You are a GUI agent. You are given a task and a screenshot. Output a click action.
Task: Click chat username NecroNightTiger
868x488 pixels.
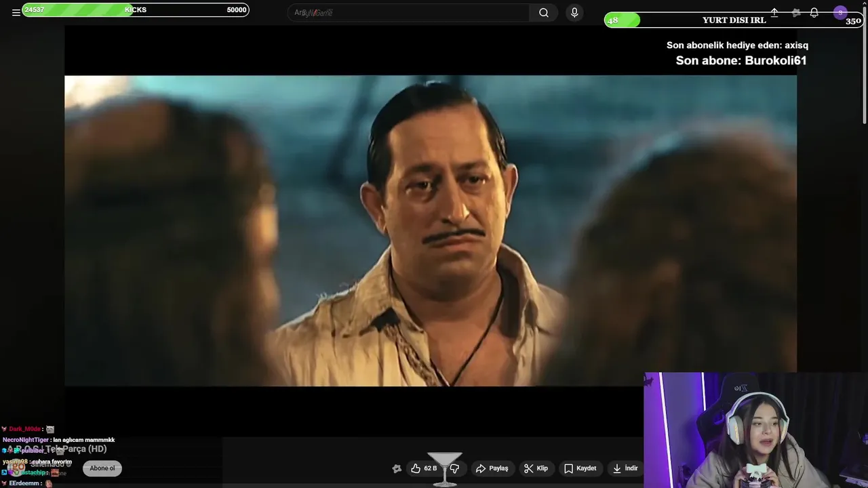click(x=26, y=440)
